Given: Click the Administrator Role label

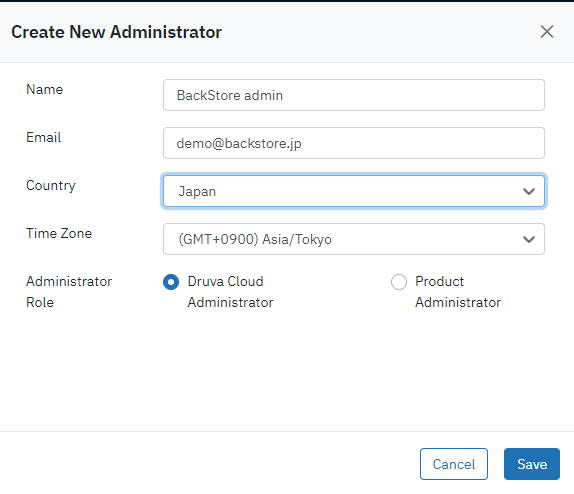Looking at the screenshot, I should (x=69, y=292).
